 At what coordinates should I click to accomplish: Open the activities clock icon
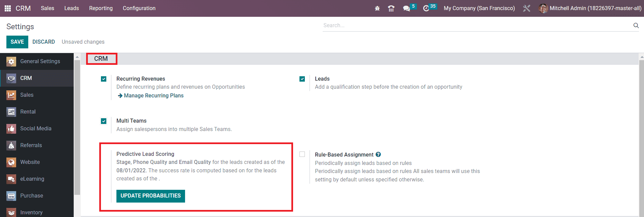coord(426,8)
